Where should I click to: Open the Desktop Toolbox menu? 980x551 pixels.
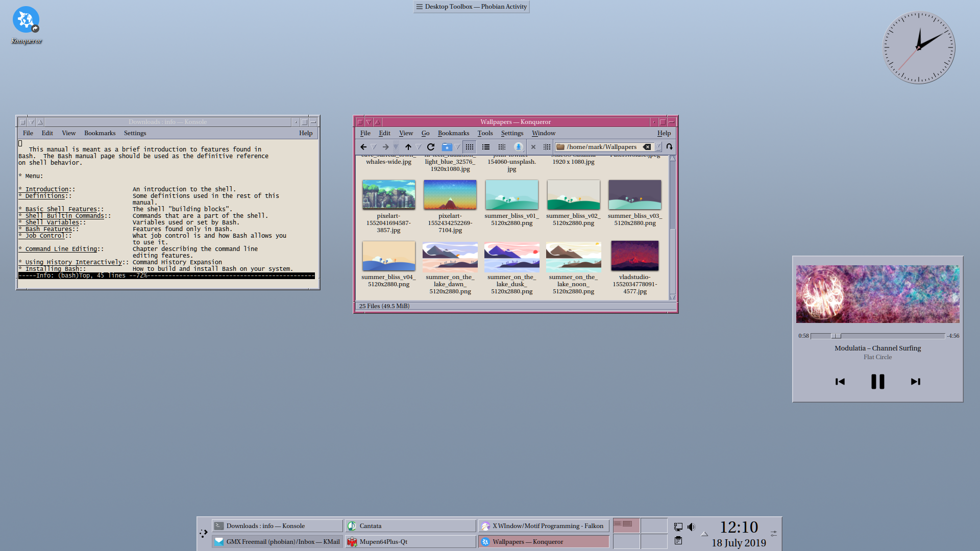pos(472,7)
